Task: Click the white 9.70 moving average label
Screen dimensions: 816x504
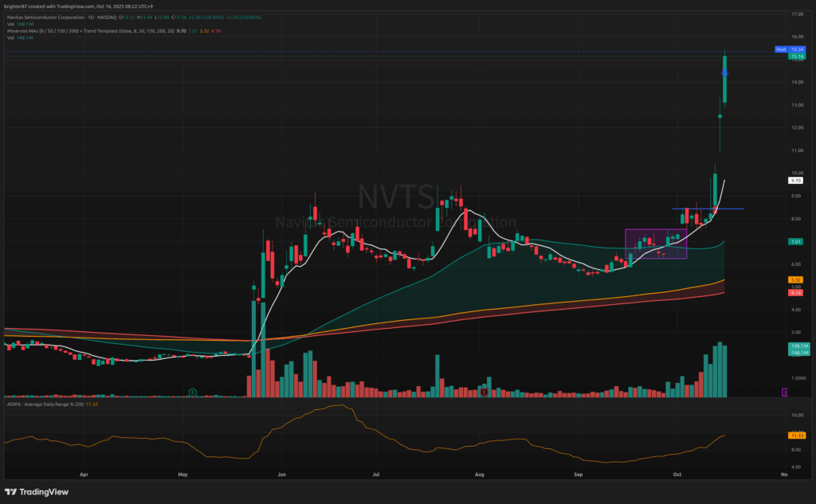Action: pos(795,181)
